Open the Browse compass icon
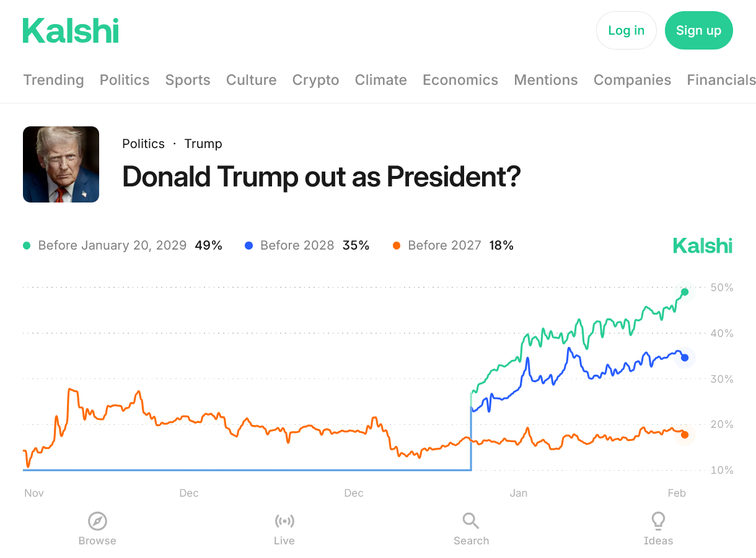This screenshot has width=756, height=558. (x=97, y=521)
